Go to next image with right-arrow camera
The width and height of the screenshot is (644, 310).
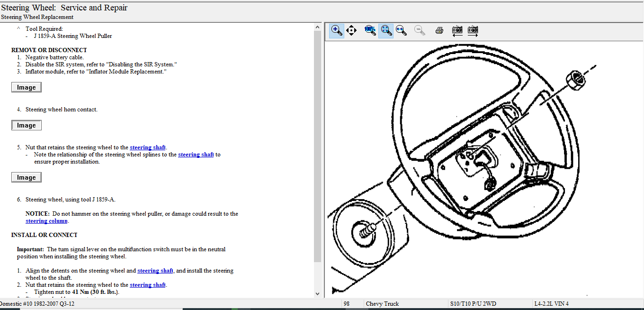tap(473, 30)
